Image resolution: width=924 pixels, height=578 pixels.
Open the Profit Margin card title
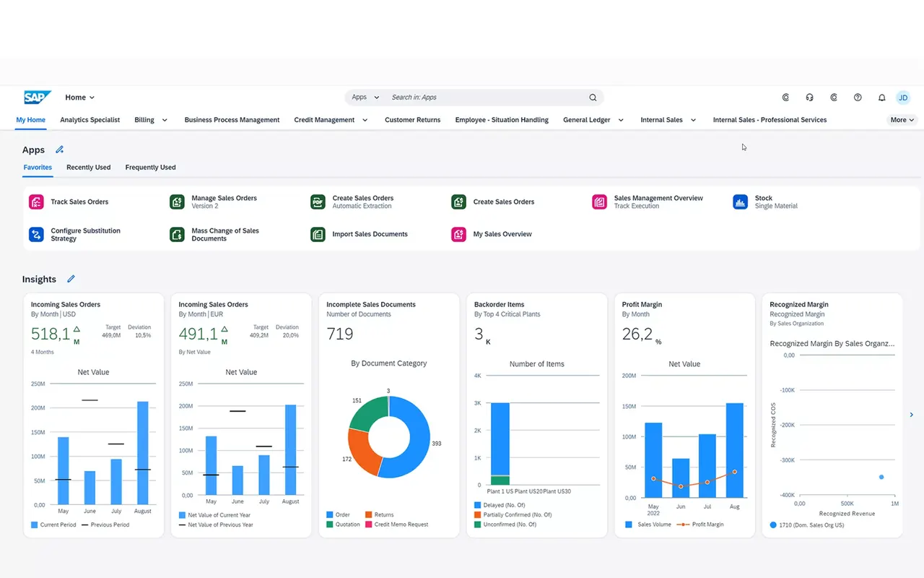pos(642,305)
